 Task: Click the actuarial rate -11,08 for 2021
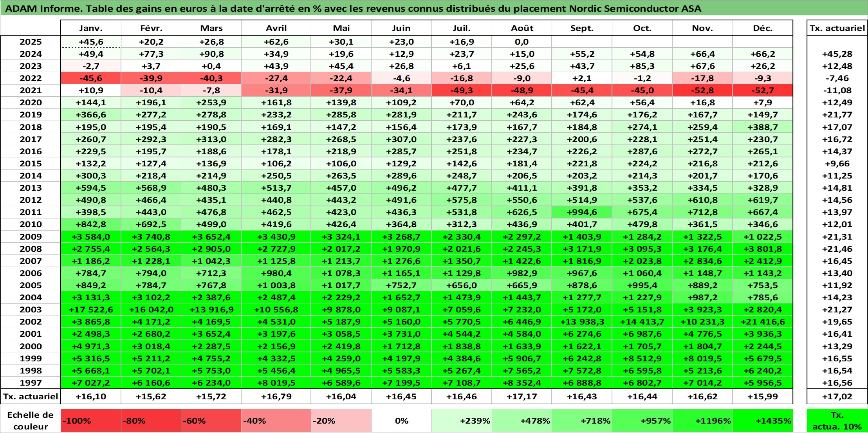pyautogui.click(x=837, y=90)
